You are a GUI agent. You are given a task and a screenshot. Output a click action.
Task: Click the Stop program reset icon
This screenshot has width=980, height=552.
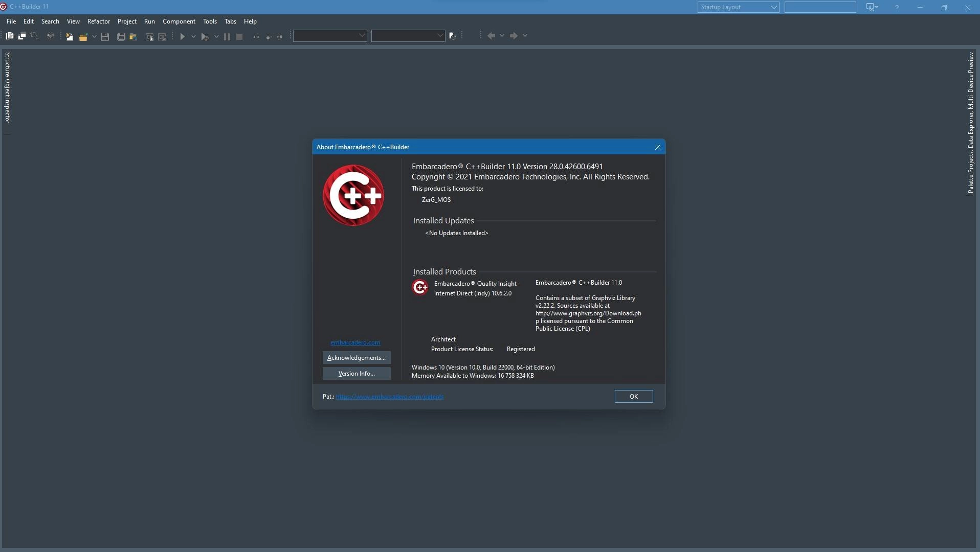tap(239, 36)
